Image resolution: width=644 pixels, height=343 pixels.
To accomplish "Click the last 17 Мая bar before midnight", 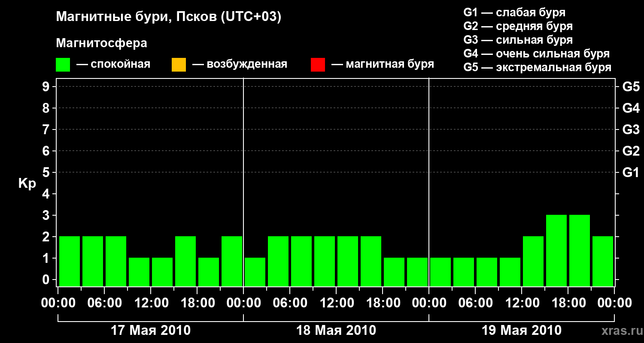I will point(232,261).
